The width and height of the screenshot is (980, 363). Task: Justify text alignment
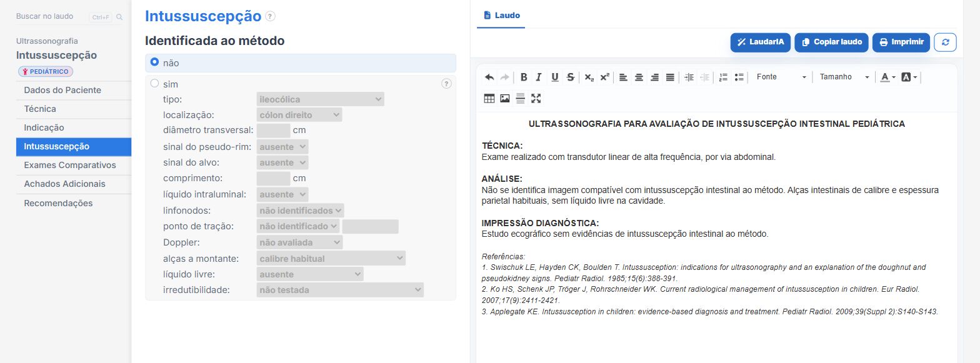pyautogui.click(x=670, y=77)
